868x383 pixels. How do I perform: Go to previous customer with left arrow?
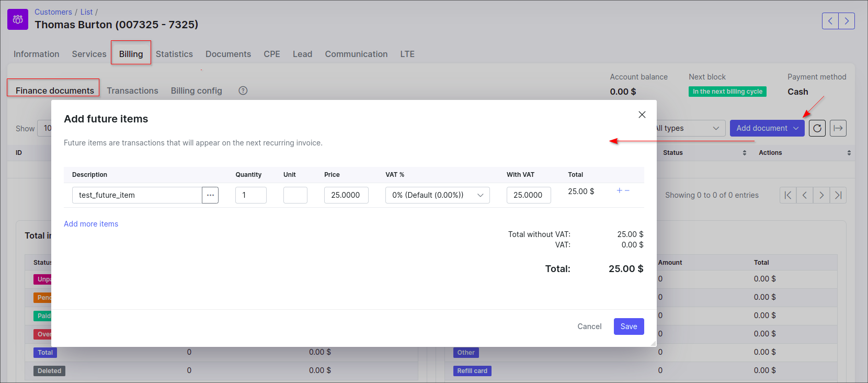point(830,21)
